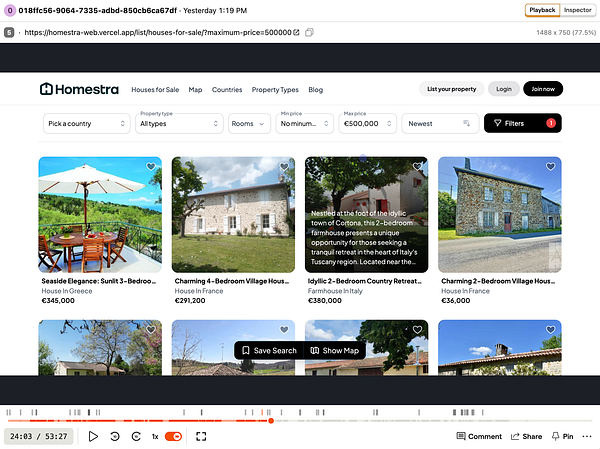Switch to the Playback tab
Screen dimensions: 600x449
coord(542,10)
